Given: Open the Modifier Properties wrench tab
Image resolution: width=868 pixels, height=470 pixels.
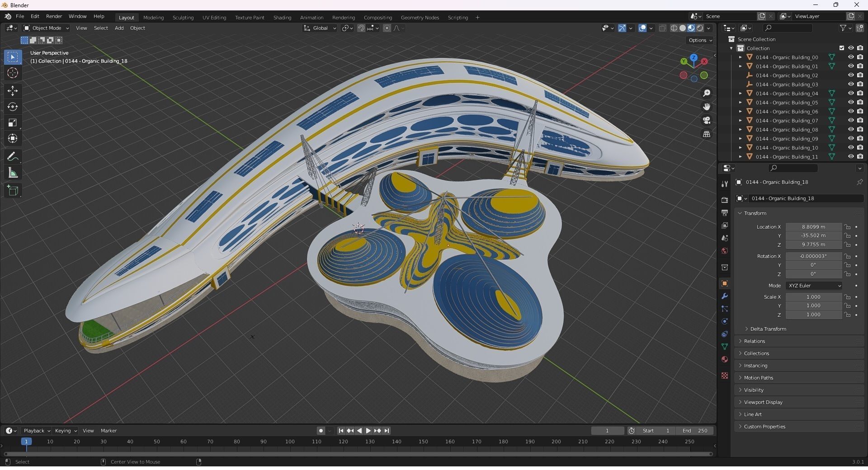Looking at the screenshot, I should [725, 296].
